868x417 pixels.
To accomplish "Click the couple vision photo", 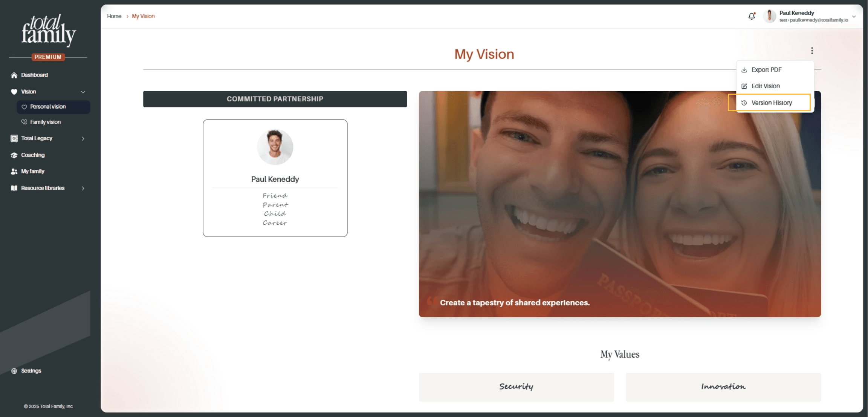I will pyautogui.click(x=620, y=204).
